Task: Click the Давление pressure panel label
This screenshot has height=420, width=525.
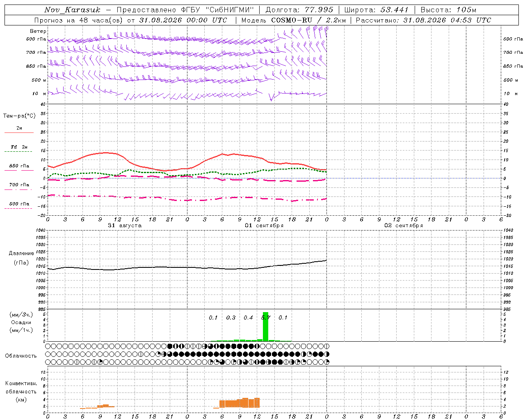Action: pyautogui.click(x=21, y=253)
